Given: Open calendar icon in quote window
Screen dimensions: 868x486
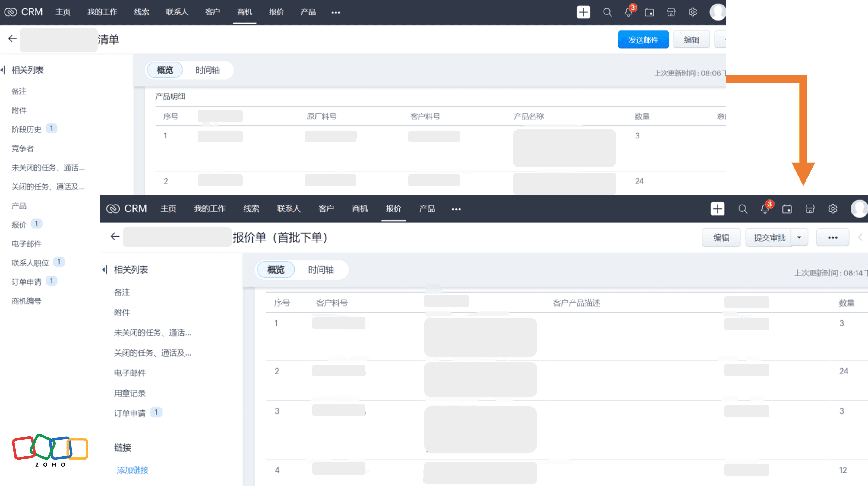Looking at the screenshot, I should [787, 209].
